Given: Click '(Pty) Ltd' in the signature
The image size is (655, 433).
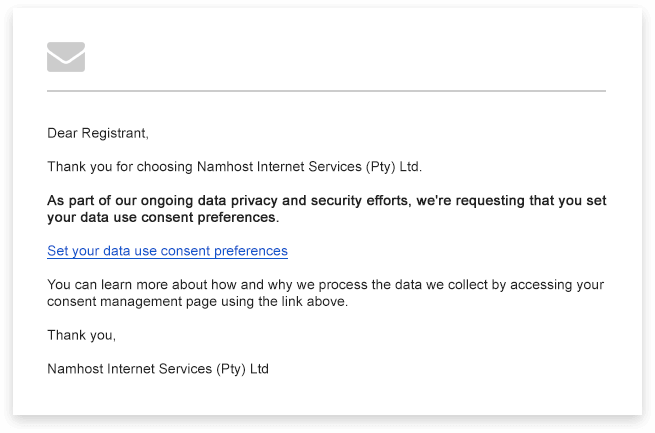Looking at the screenshot, I should (x=242, y=369).
